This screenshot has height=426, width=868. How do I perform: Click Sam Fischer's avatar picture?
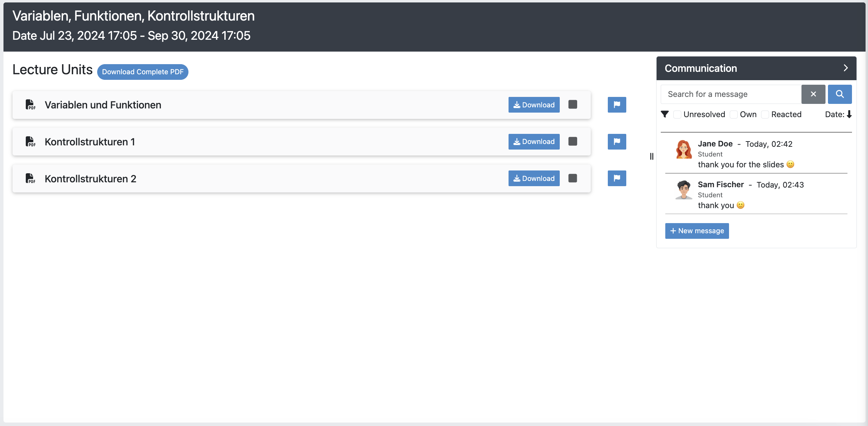(x=684, y=190)
